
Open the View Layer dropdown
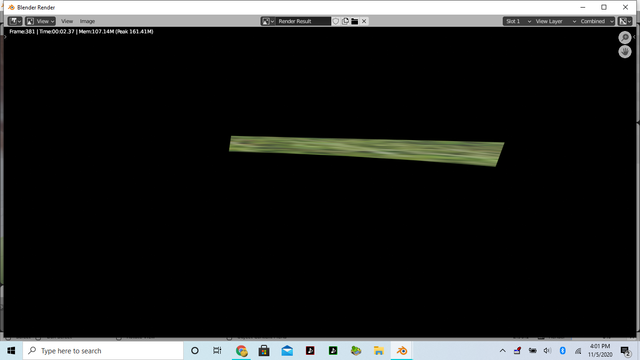[555, 21]
